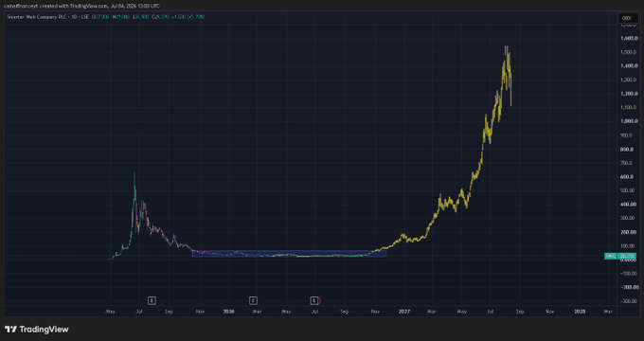Click the +5.75% change value in legend
This screenshot has width=644, height=341.
195,17
